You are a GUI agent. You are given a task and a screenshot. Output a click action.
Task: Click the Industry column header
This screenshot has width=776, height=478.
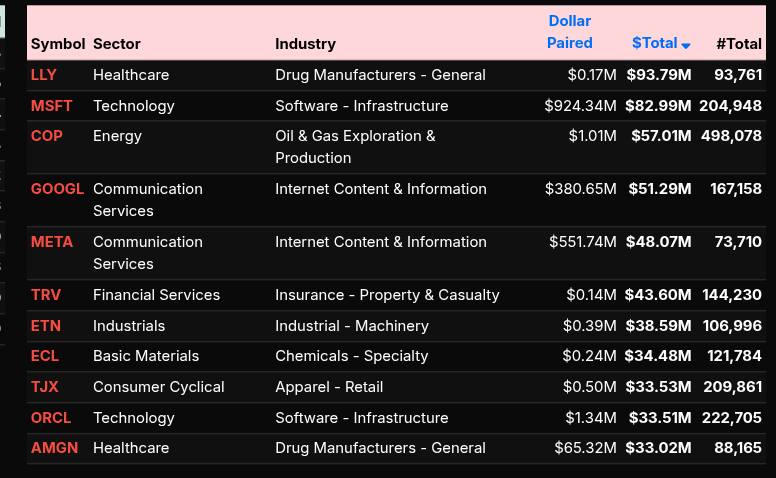pyautogui.click(x=305, y=44)
